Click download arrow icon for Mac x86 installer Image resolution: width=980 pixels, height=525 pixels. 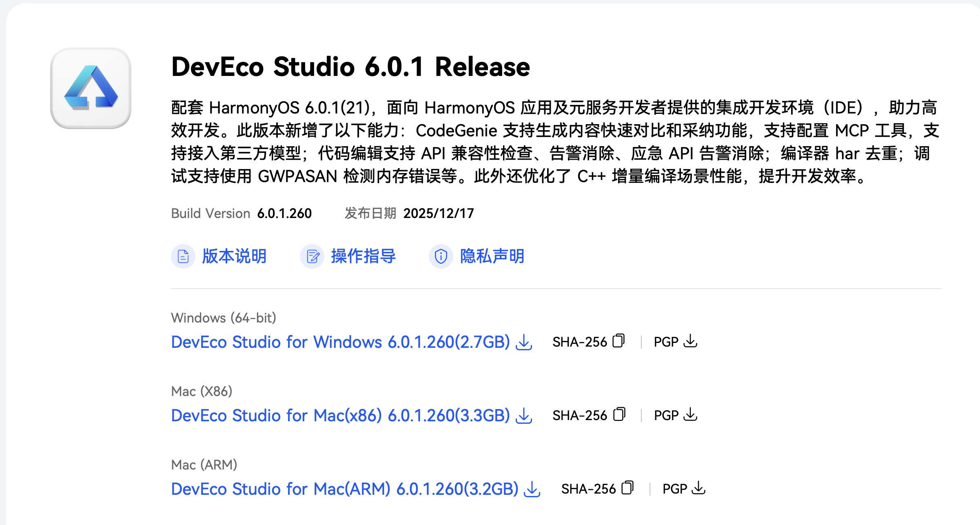pos(524,416)
